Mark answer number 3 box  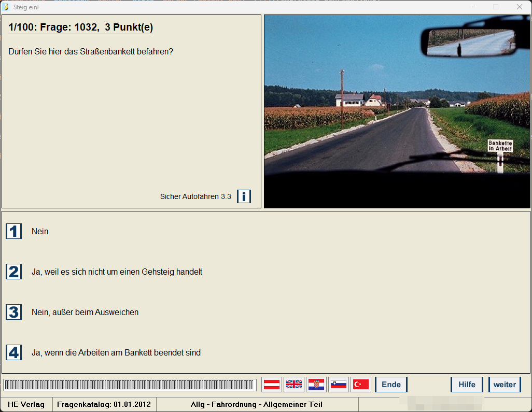[x=14, y=312]
